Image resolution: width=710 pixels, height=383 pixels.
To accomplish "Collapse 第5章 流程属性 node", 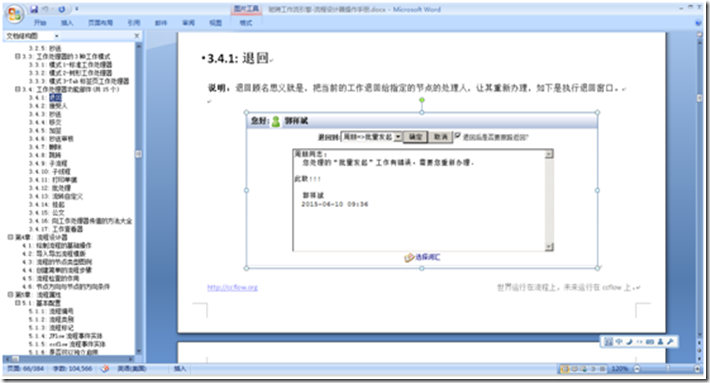I will coord(10,295).
